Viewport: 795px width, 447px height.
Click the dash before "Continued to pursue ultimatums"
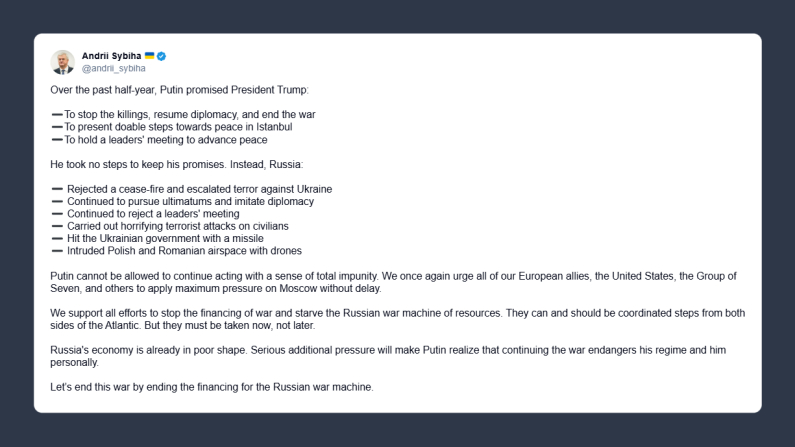click(57, 202)
